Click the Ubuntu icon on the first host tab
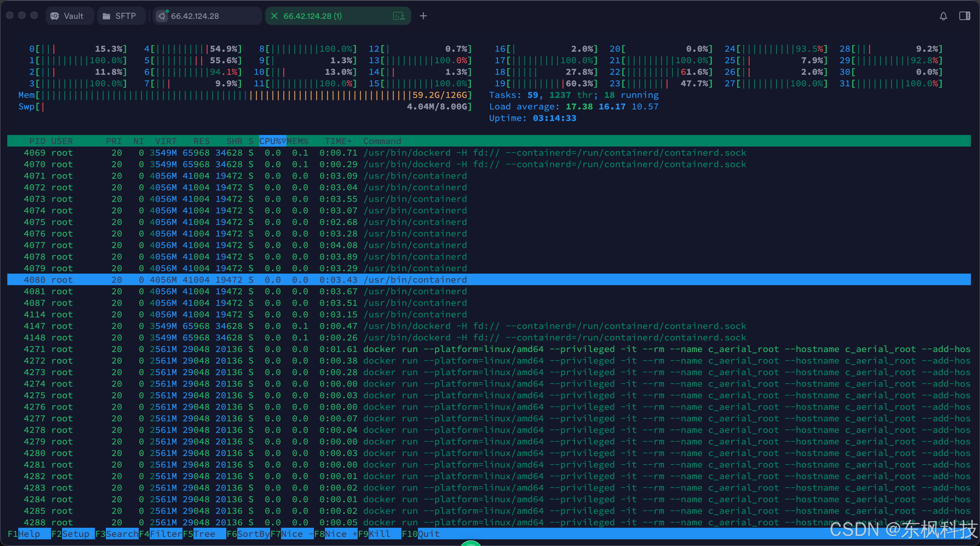The image size is (980, 546). coord(162,16)
